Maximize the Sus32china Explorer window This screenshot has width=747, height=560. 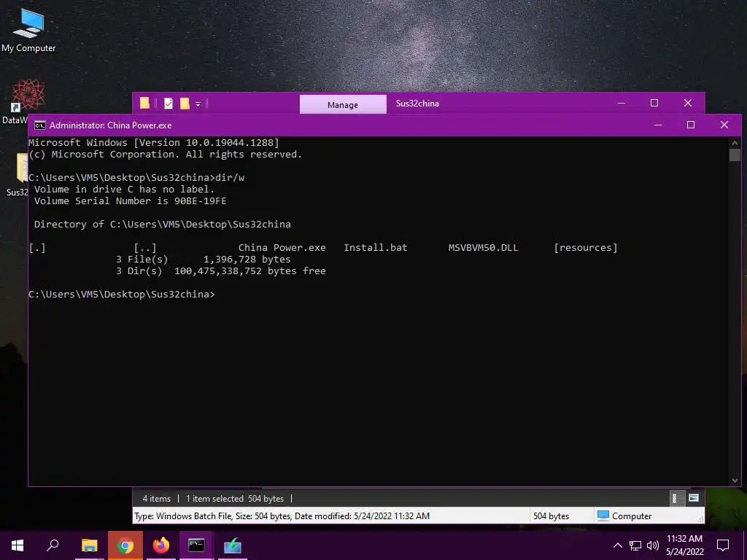(x=654, y=103)
